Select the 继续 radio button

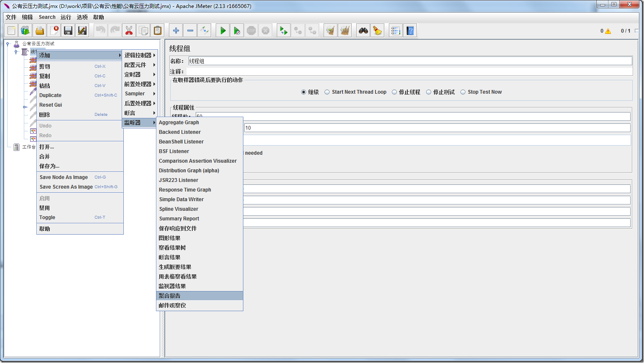coord(304,92)
